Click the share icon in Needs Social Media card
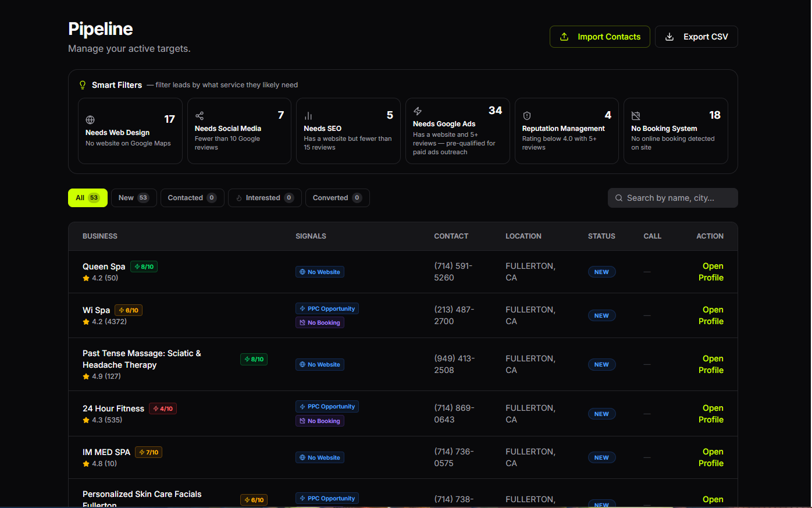Viewport: 812px width, 508px height. (x=200, y=116)
